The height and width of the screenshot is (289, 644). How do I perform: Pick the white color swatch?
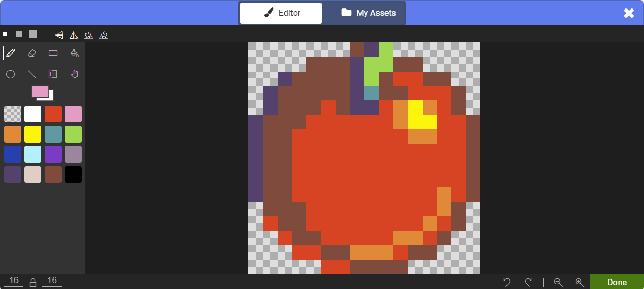point(33,114)
